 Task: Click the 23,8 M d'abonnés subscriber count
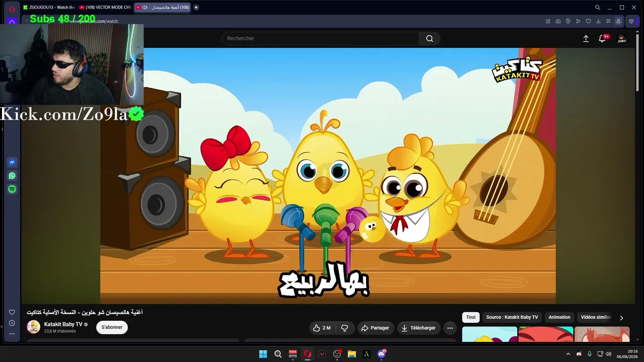tap(60, 331)
